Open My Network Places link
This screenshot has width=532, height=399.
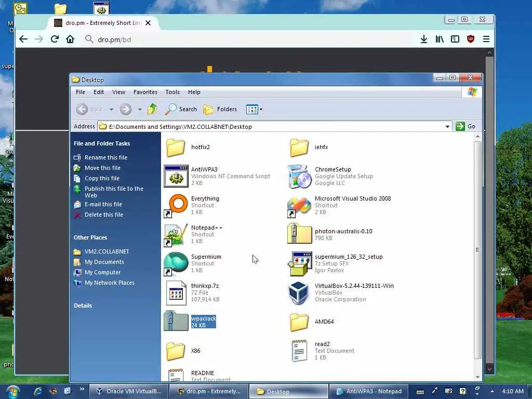(x=109, y=283)
